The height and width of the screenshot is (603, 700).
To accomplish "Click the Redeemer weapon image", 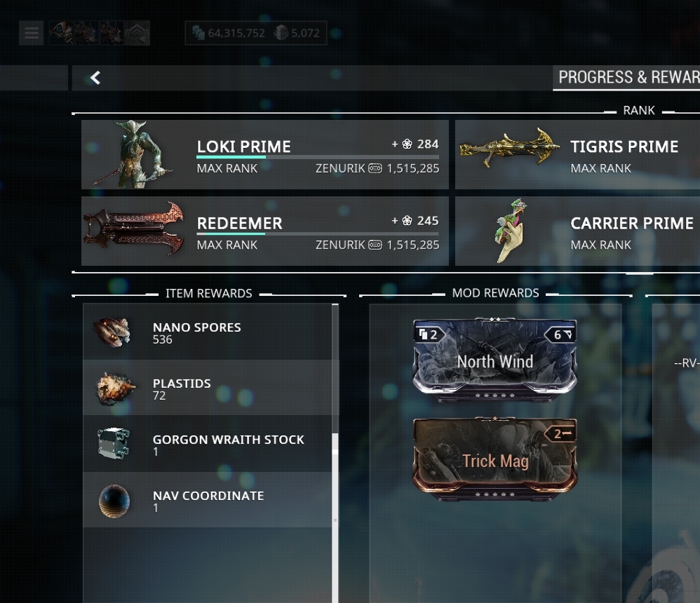I will point(133,229).
